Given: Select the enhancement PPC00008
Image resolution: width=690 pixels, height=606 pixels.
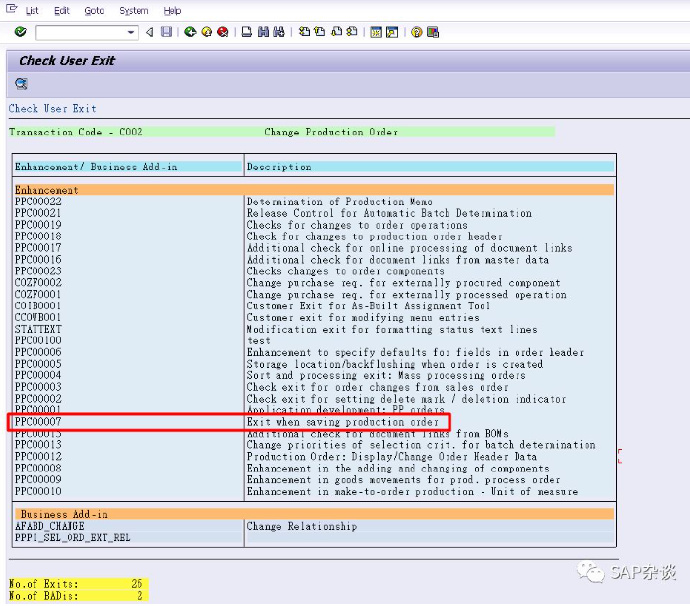Looking at the screenshot, I should (x=38, y=468).
